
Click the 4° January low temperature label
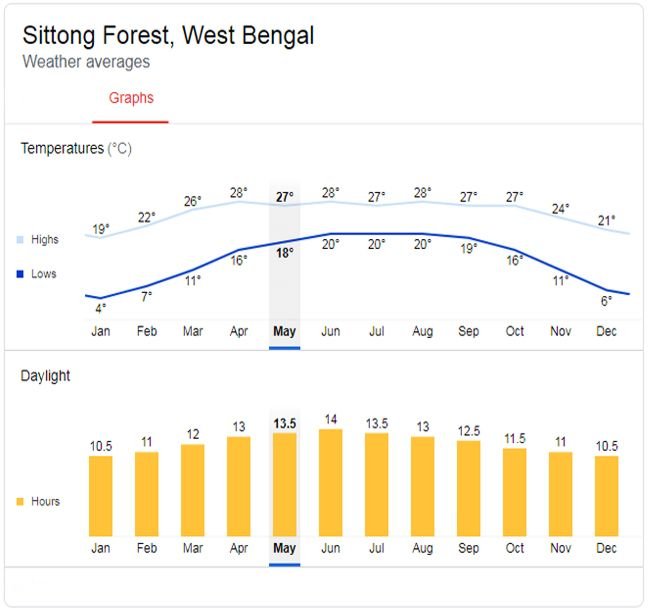coord(101,308)
